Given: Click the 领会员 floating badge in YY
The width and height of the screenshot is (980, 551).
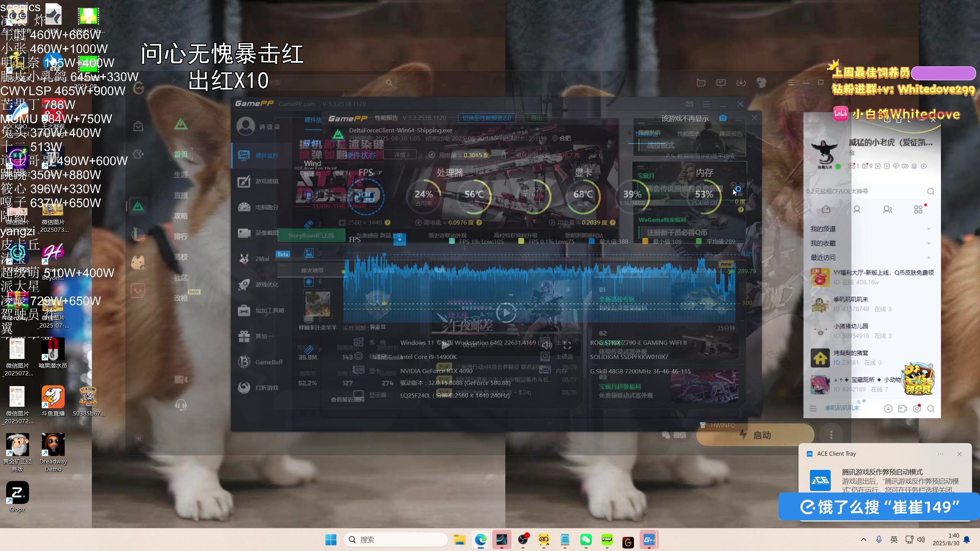Looking at the screenshot, I should [x=918, y=380].
